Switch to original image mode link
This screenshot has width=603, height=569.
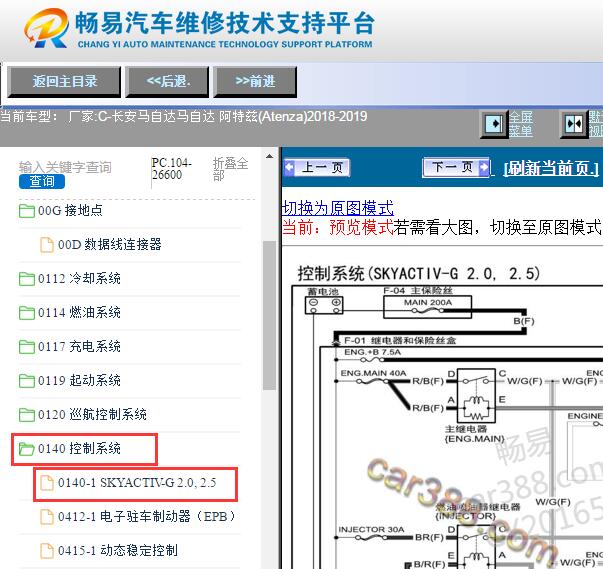[338, 208]
